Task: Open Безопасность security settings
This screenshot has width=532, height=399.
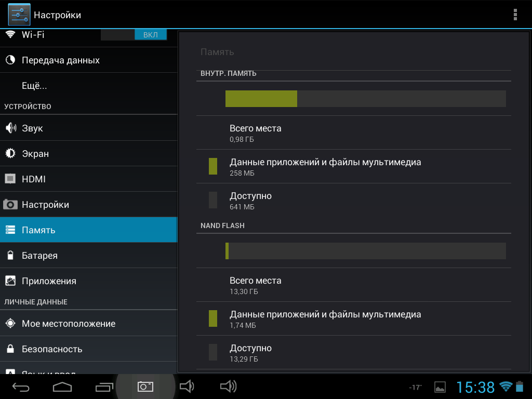Action: click(52, 349)
